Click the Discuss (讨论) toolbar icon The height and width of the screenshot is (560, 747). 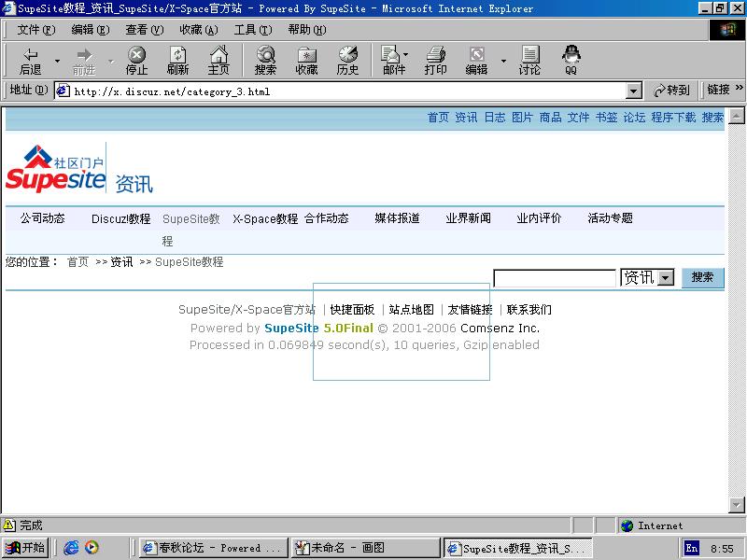click(x=529, y=60)
